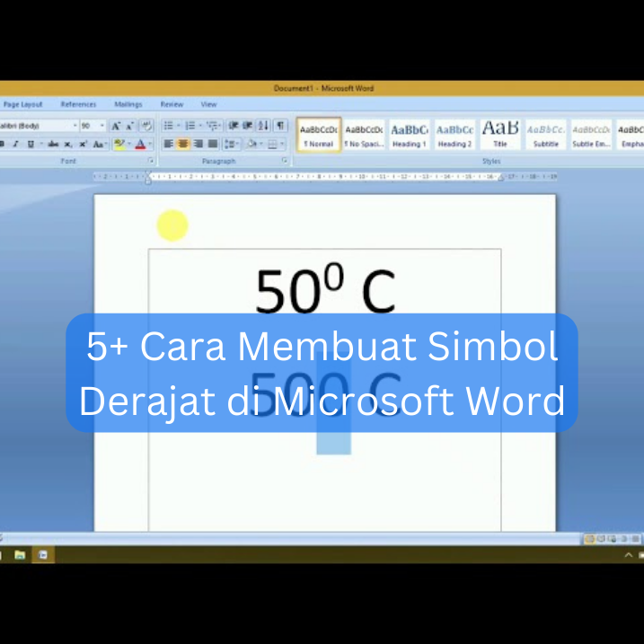Click the Line Spacing icon
The width and height of the screenshot is (644, 644).
click(230, 145)
